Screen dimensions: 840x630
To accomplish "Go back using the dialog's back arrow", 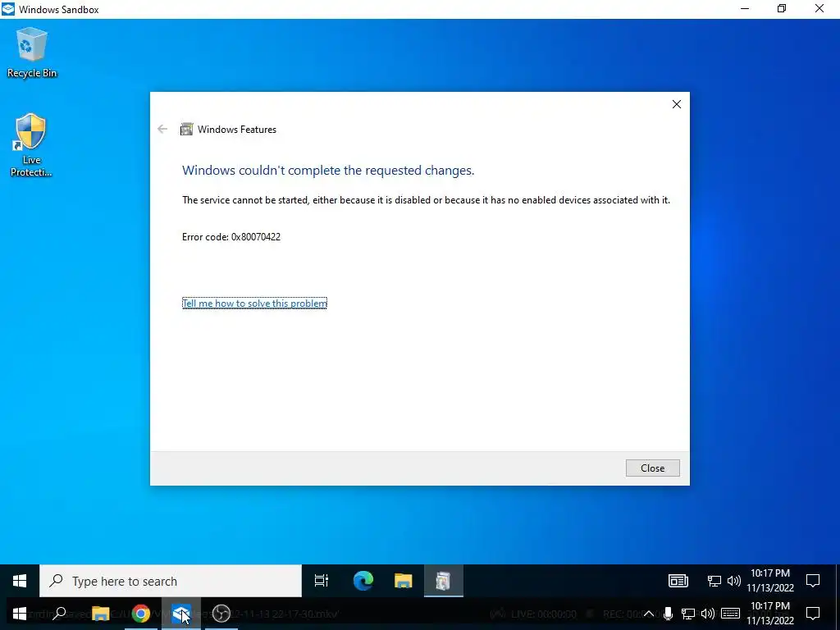I will (162, 129).
